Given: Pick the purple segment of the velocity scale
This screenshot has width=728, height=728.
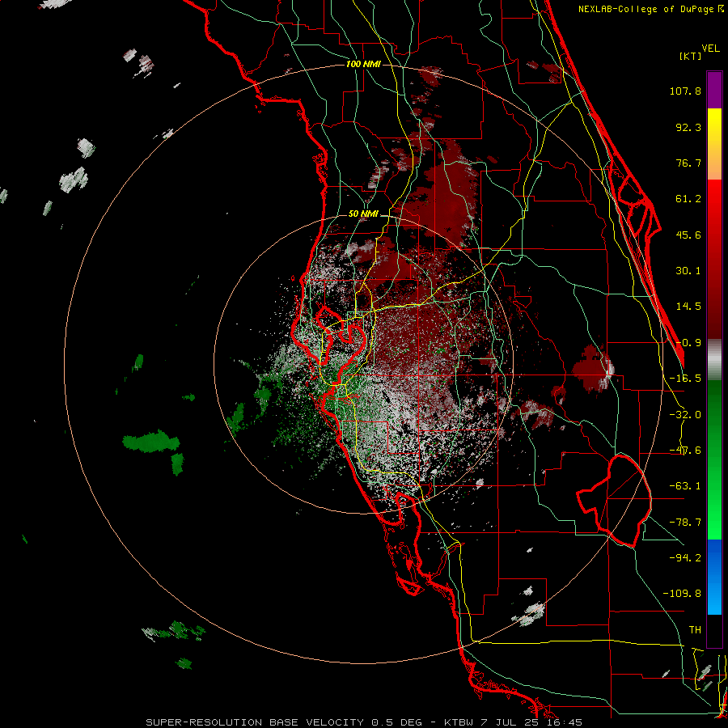Looking at the screenshot, I should pyautogui.click(x=714, y=90).
